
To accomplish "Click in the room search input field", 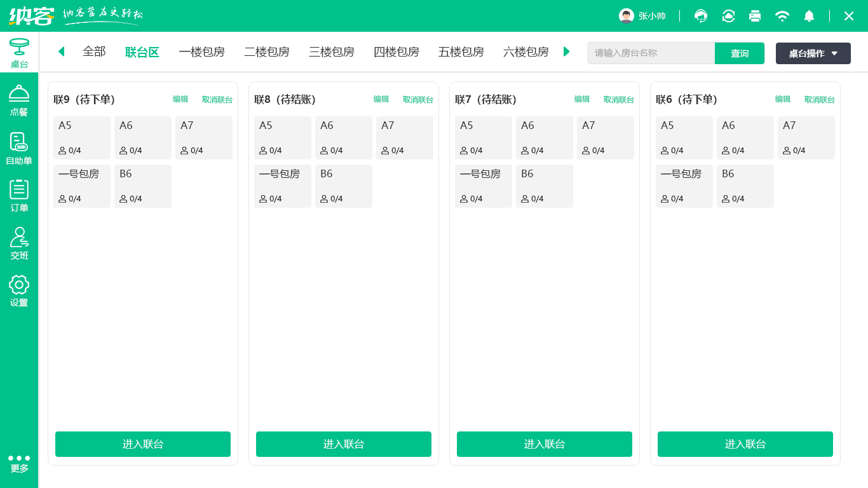I will (651, 53).
